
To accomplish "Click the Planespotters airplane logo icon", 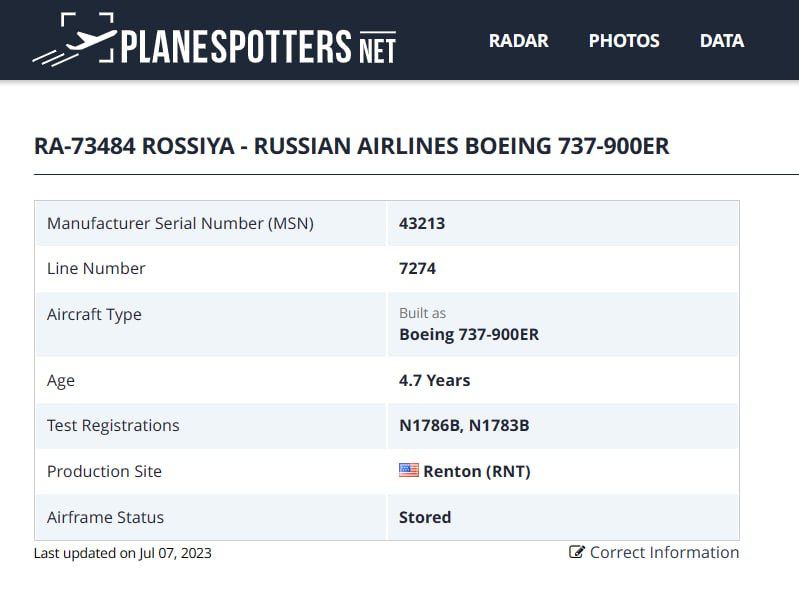I will (x=74, y=40).
